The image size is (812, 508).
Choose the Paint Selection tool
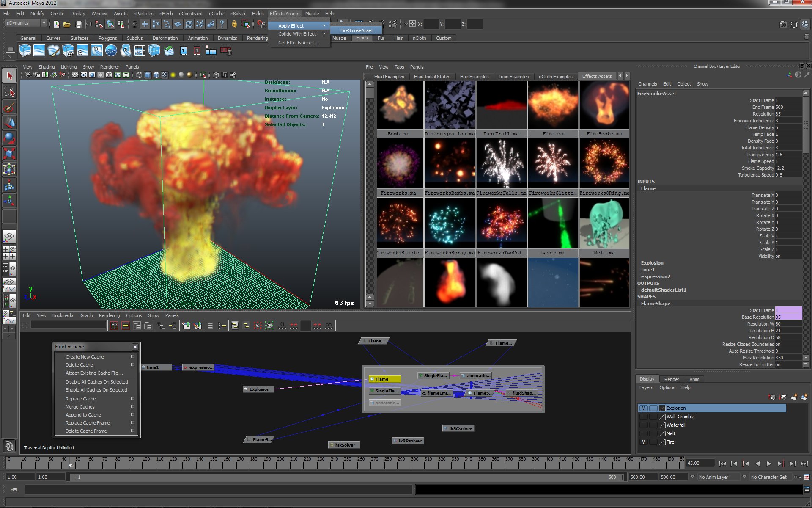pos(9,107)
